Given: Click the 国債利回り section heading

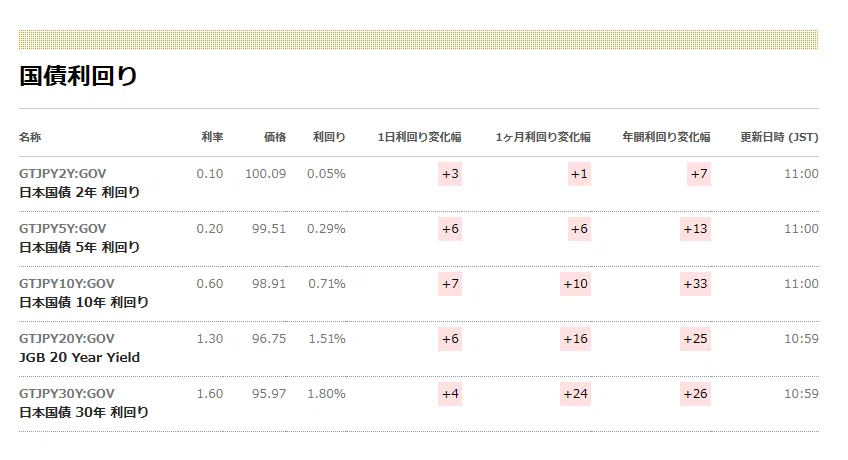Looking at the screenshot, I should (78, 76).
